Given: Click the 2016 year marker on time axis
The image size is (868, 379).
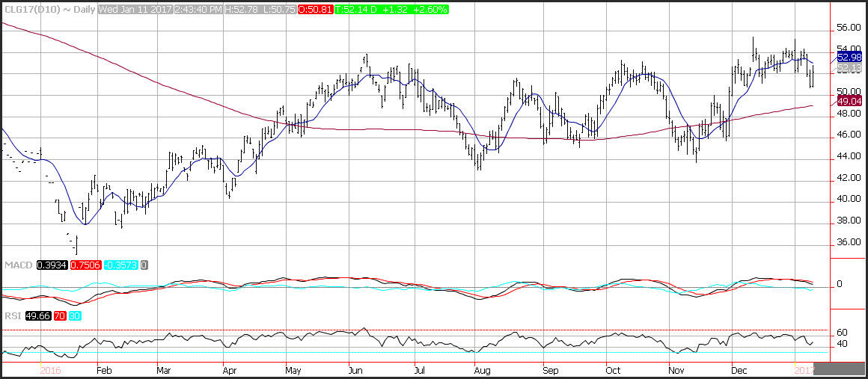Looking at the screenshot, I should (50, 370).
